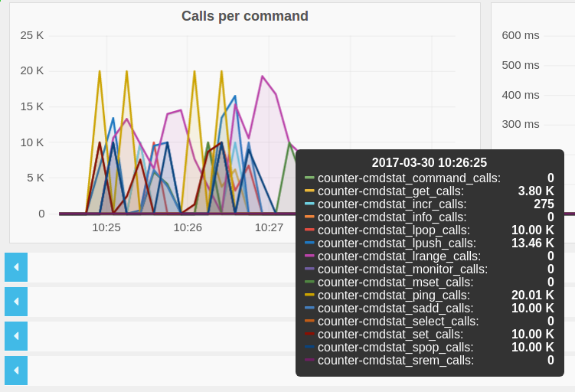
Task: Click the 10:27 time axis label
Action: (x=270, y=227)
